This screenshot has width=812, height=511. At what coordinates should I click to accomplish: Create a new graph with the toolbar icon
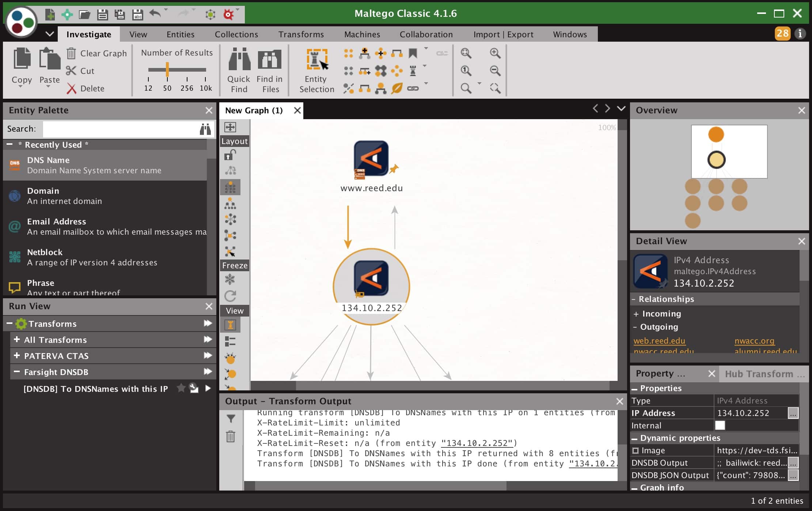tap(50, 15)
